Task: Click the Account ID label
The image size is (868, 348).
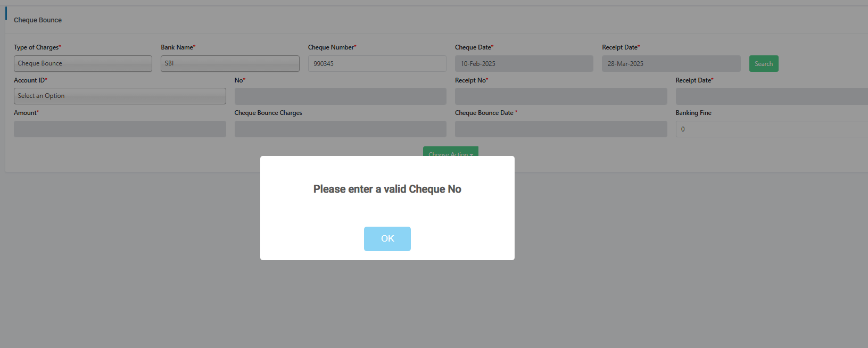Action: click(x=30, y=80)
